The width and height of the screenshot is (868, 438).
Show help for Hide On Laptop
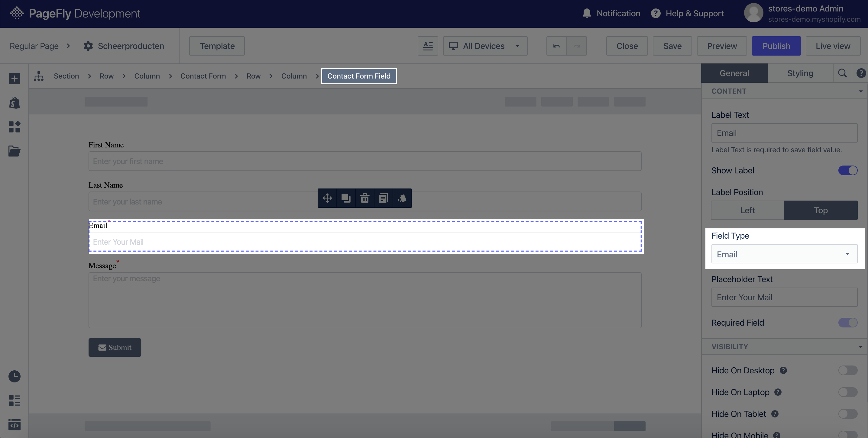(778, 392)
